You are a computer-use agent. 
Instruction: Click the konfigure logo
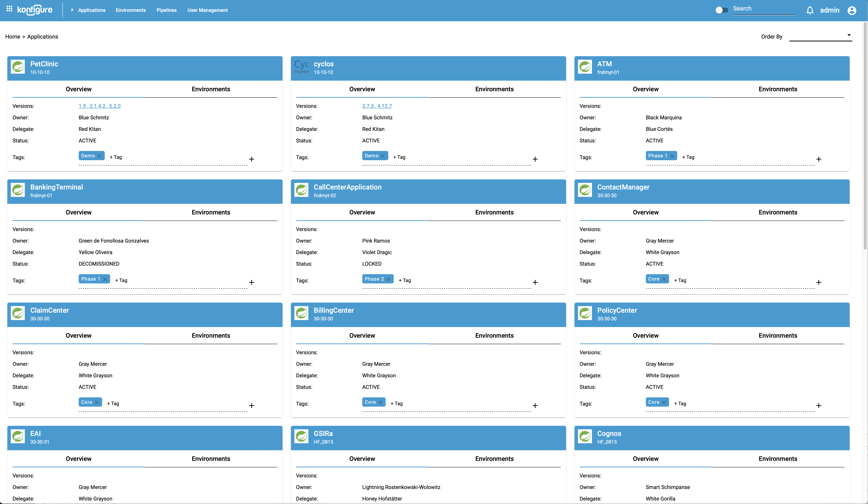[35, 10]
